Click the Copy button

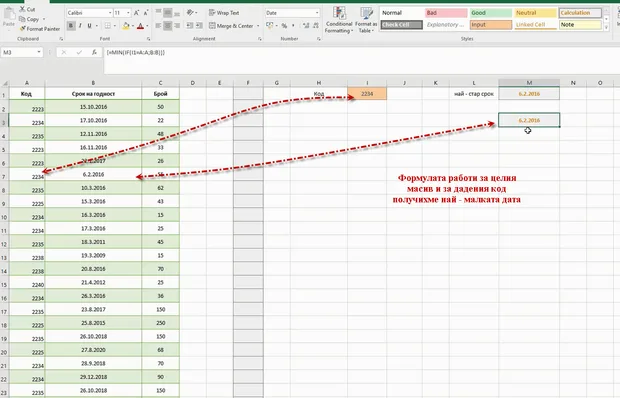[29, 19]
